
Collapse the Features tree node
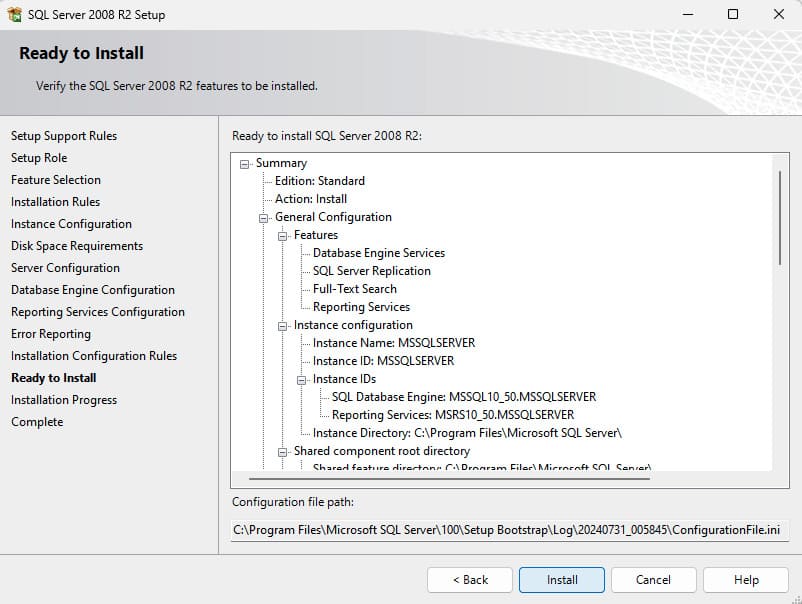(x=282, y=236)
